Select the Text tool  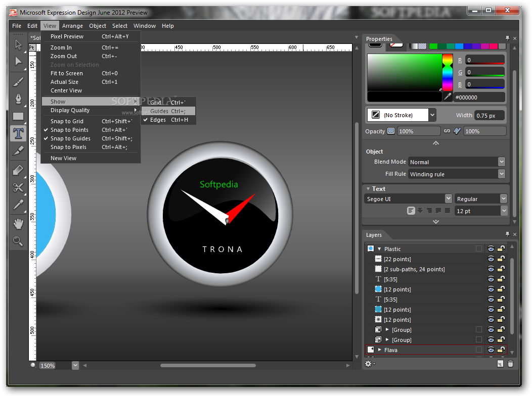[x=18, y=133]
